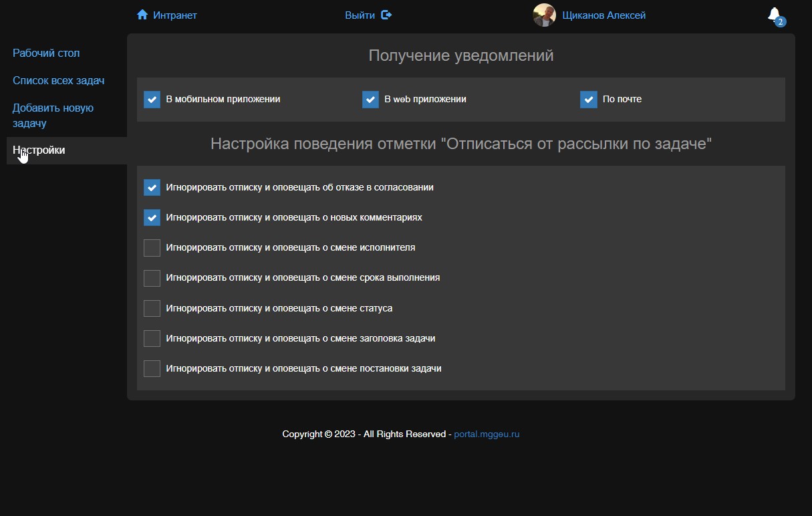This screenshot has width=812, height=516.
Task: Enable оповещать о смене статуса checkbox
Action: (152, 308)
